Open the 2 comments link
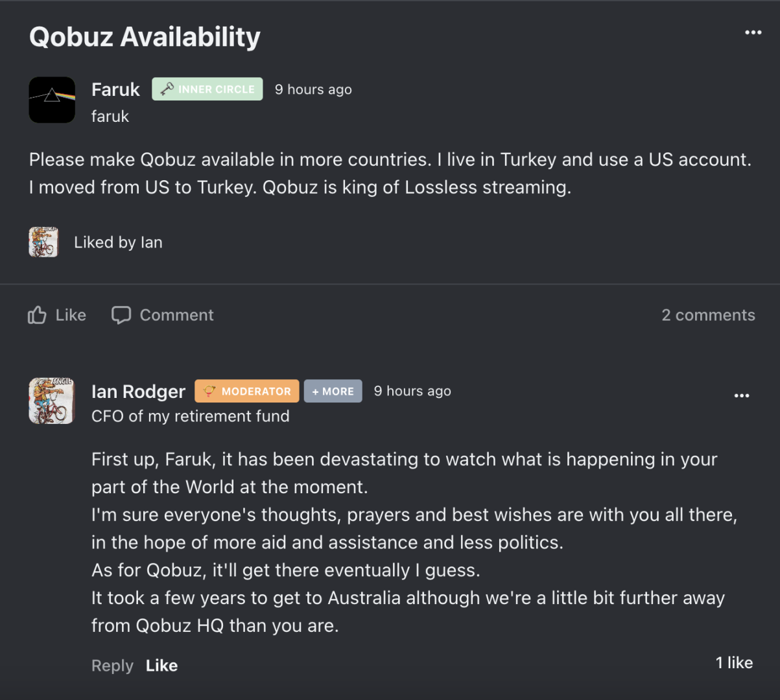This screenshot has width=780, height=700. pos(708,315)
